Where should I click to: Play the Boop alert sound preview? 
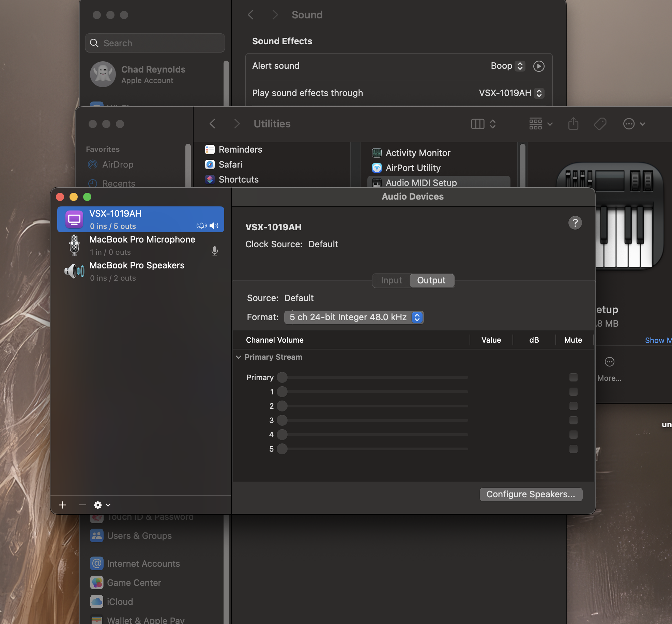538,66
